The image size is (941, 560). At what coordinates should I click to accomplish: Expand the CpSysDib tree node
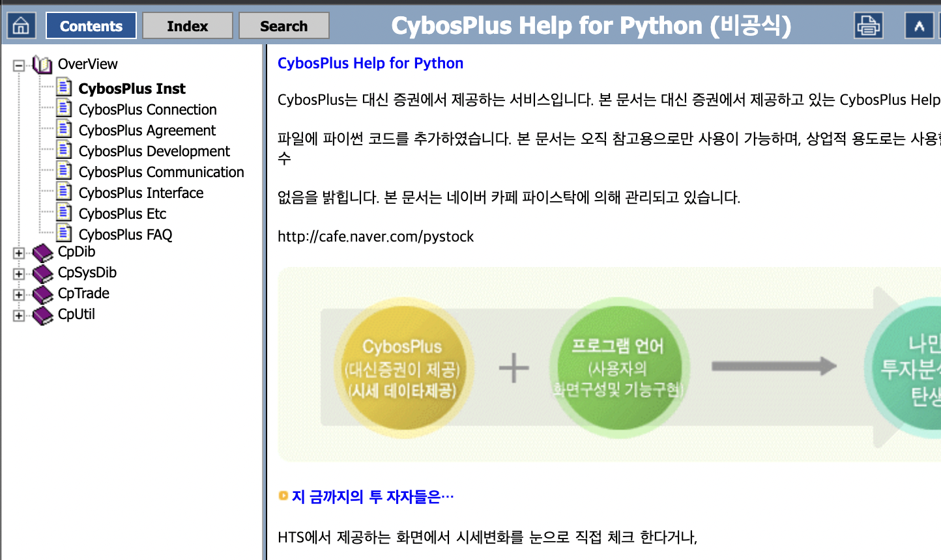[x=19, y=273]
